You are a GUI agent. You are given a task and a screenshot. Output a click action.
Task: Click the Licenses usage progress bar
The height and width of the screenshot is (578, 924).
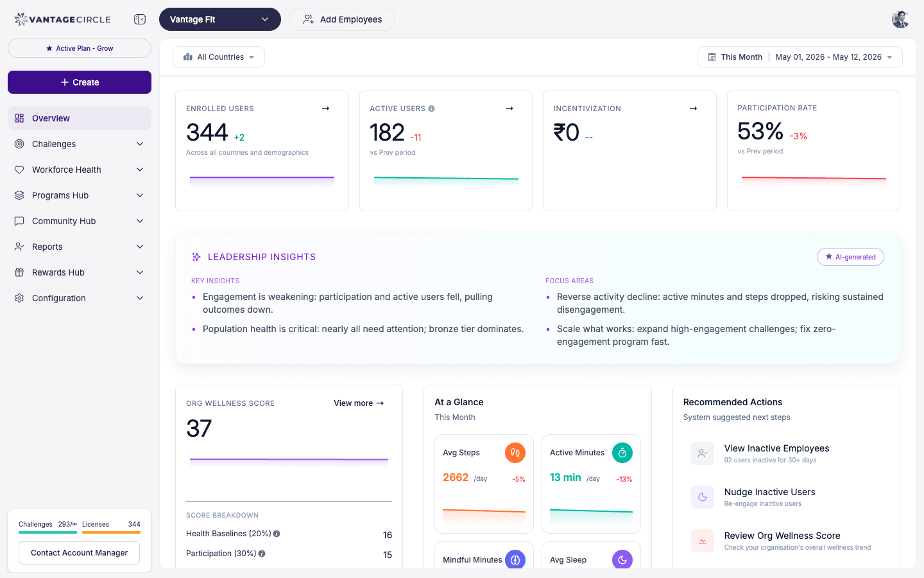111,532
